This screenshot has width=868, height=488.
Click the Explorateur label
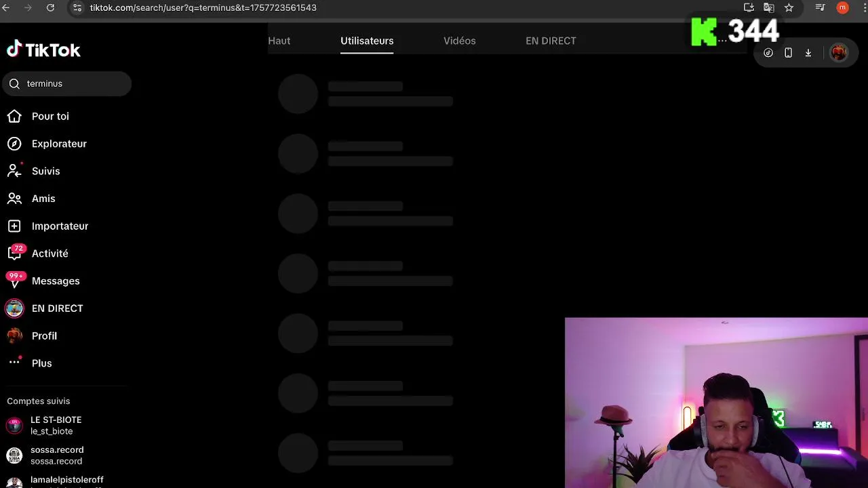coord(59,144)
